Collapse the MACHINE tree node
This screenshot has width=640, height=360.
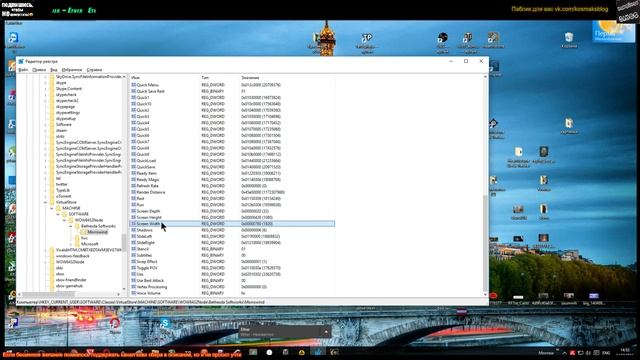click(x=52, y=208)
